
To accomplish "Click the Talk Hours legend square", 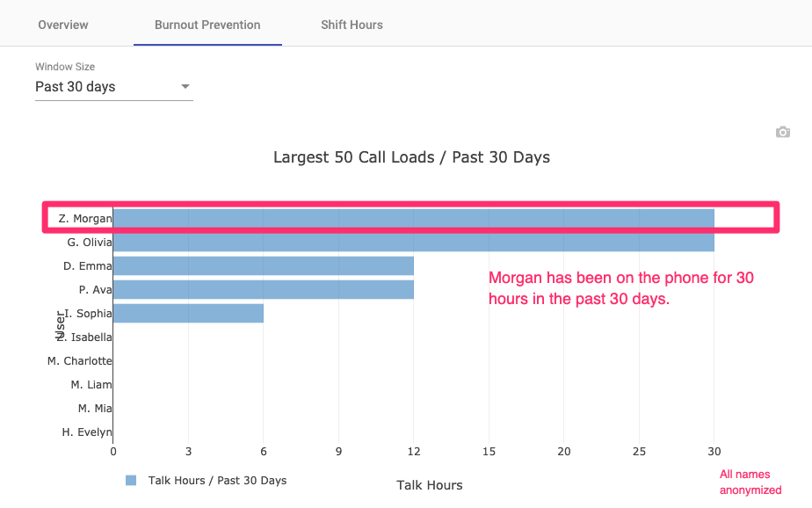I will click(132, 481).
